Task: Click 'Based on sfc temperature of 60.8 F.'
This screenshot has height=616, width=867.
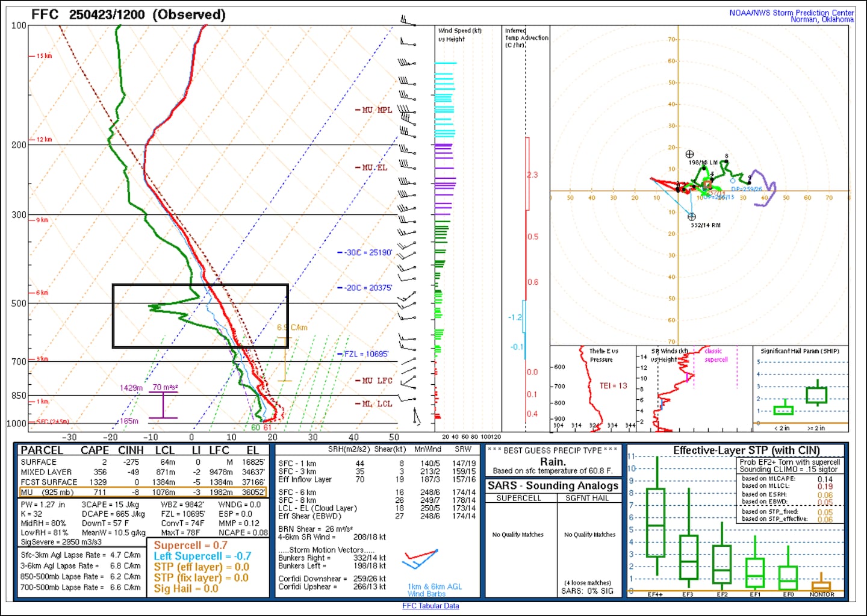Action: click(553, 471)
